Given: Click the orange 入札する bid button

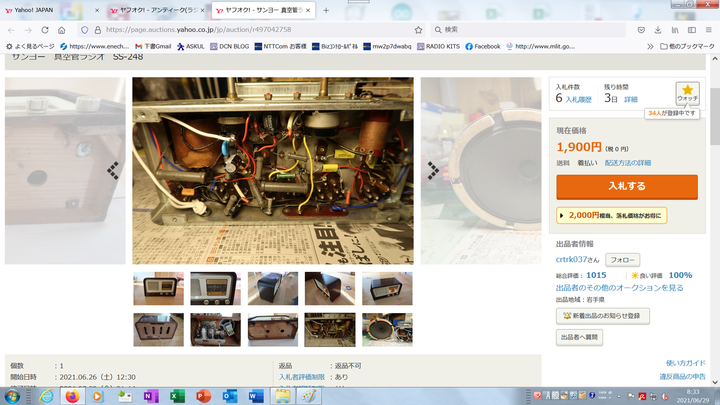Looking at the screenshot, I should pos(626,186).
